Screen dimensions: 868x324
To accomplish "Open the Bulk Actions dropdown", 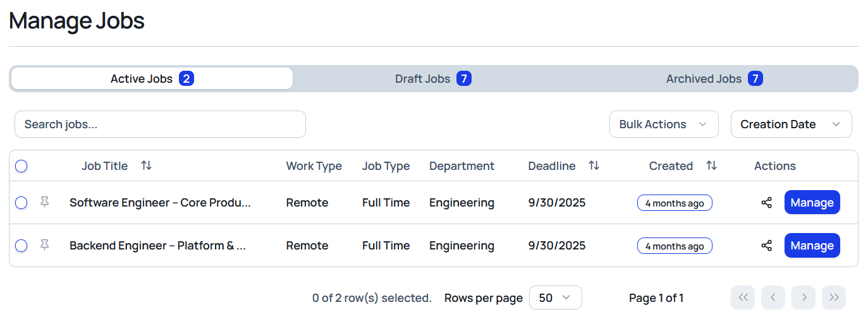I will (663, 124).
